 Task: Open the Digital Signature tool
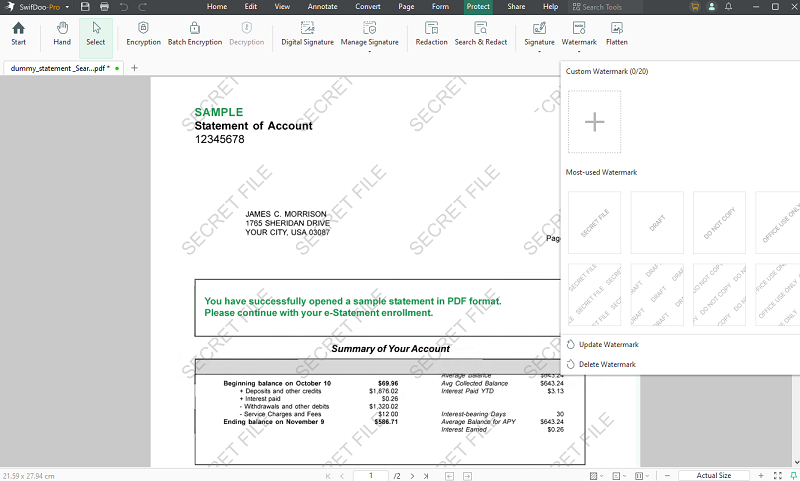(307, 34)
